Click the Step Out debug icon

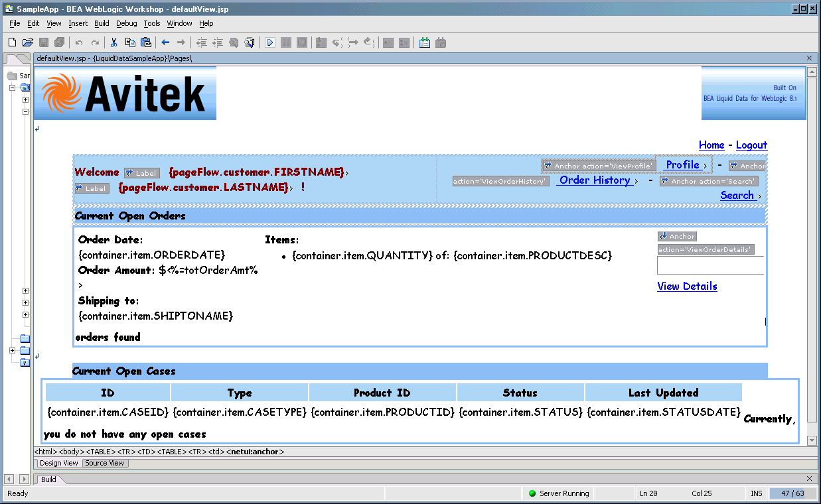[x=370, y=42]
